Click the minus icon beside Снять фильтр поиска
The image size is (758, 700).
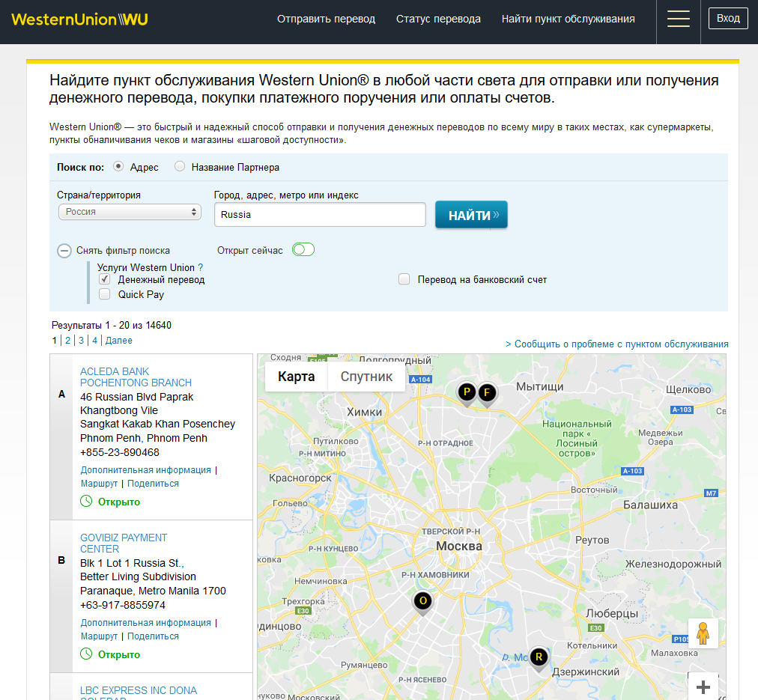click(x=64, y=251)
